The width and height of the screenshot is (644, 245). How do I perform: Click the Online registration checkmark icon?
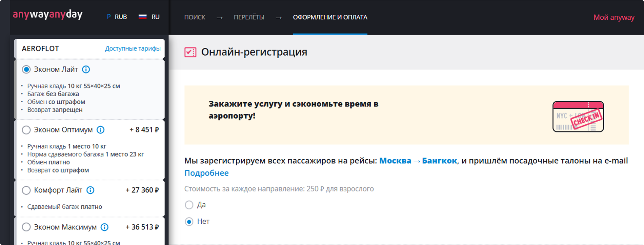[190, 52]
